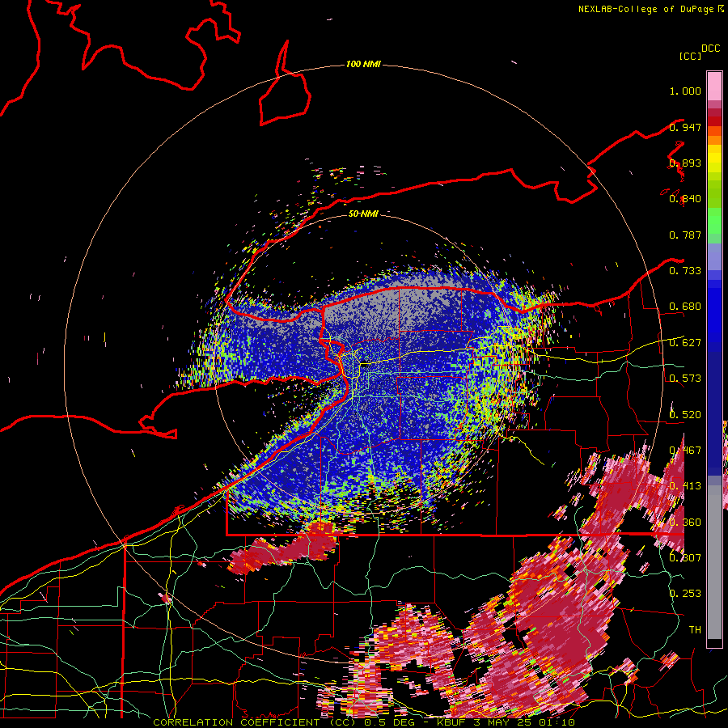Click the 0.733 color scale value
This screenshot has width=728, height=728.
[685, 271]
